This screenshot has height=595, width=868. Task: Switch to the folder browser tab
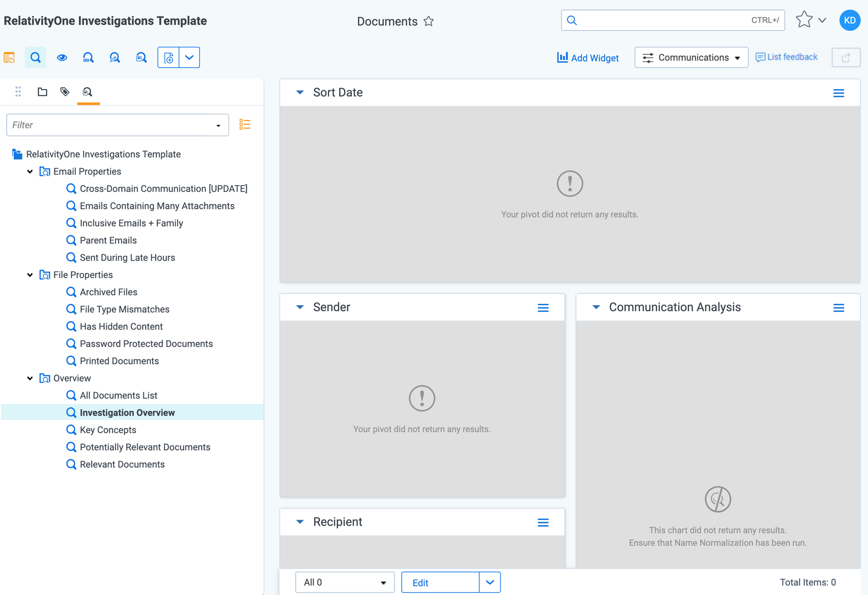[x=42, y=92]
